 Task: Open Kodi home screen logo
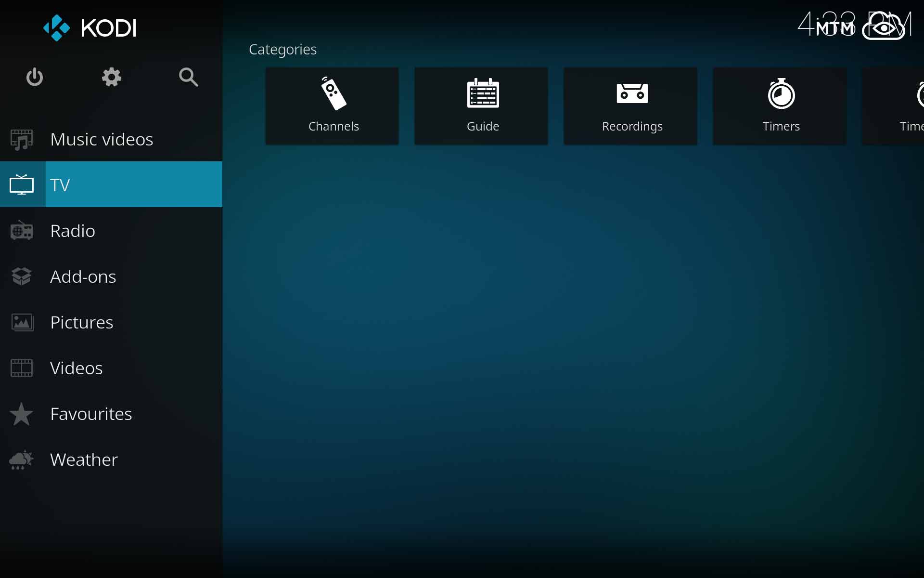point(90,26)
